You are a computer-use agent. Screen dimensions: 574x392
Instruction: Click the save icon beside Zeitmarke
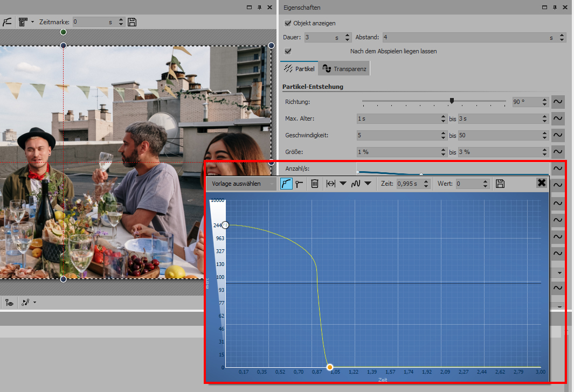(x=132, y=22)
